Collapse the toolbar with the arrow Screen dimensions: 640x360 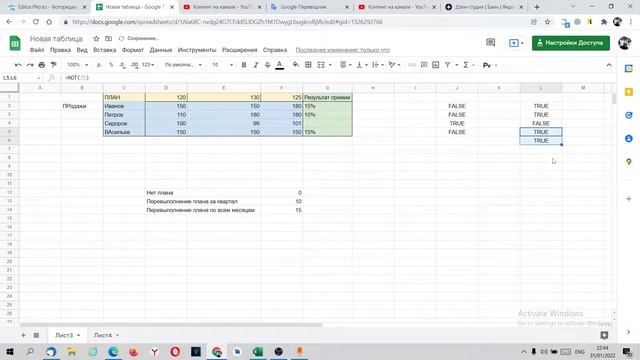click(x=609, y=65)
